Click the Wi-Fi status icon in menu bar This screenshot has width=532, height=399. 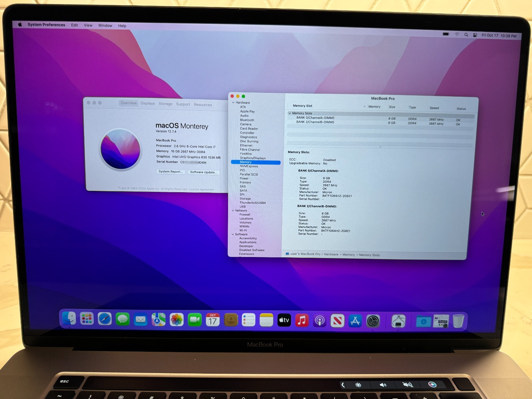tap(457, 34)
